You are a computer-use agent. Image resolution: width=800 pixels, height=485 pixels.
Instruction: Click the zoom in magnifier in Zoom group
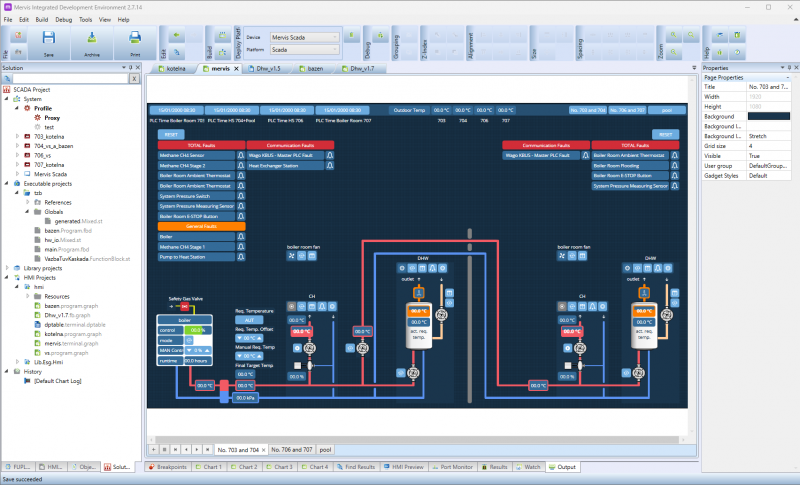point(673,35)
